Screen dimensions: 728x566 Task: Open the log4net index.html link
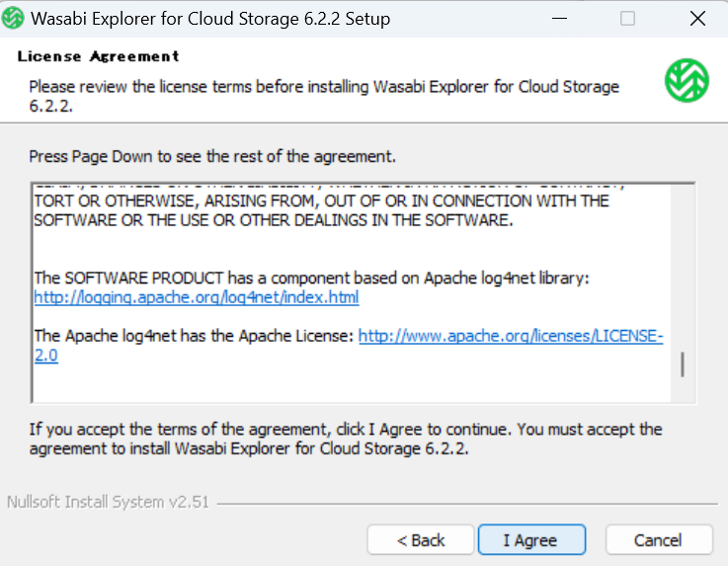click(x=197, y=297)
